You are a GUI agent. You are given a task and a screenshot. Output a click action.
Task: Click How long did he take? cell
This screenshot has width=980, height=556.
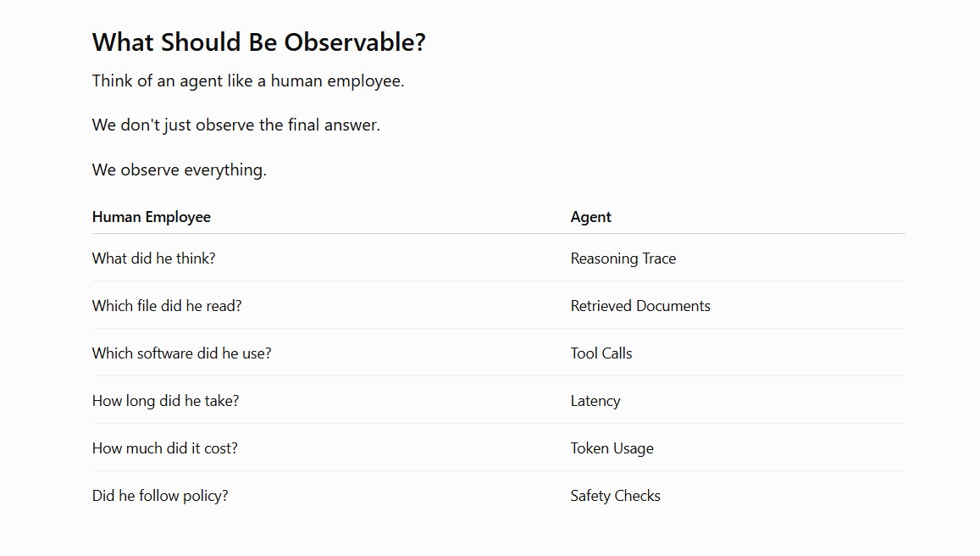tap(166, 401)
